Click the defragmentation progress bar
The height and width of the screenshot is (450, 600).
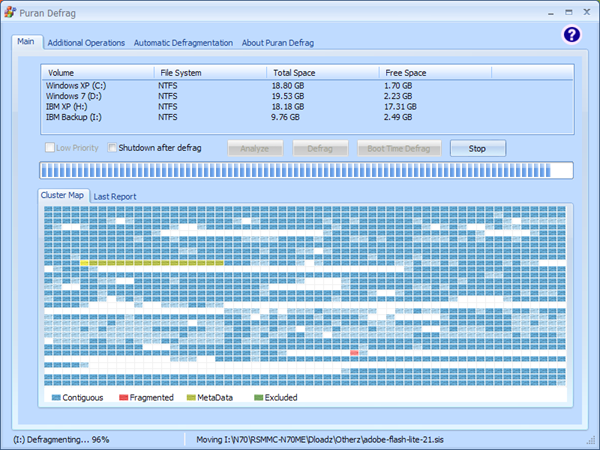[306, 170]
